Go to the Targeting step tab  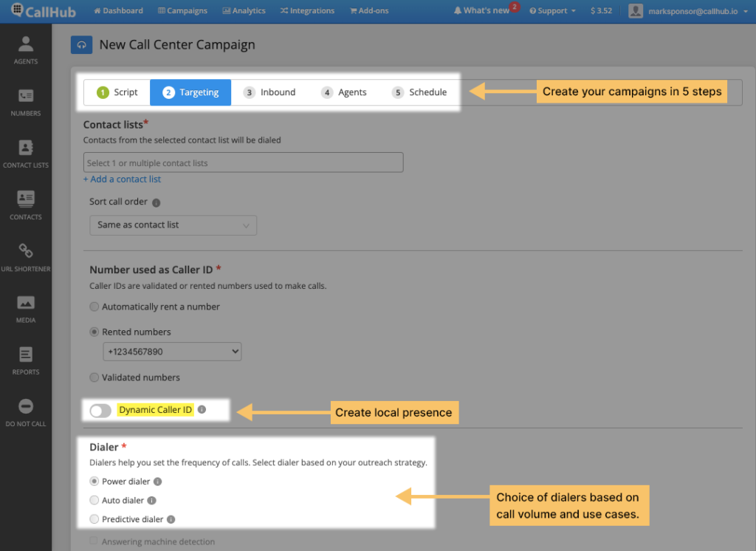tap(190, 92)
